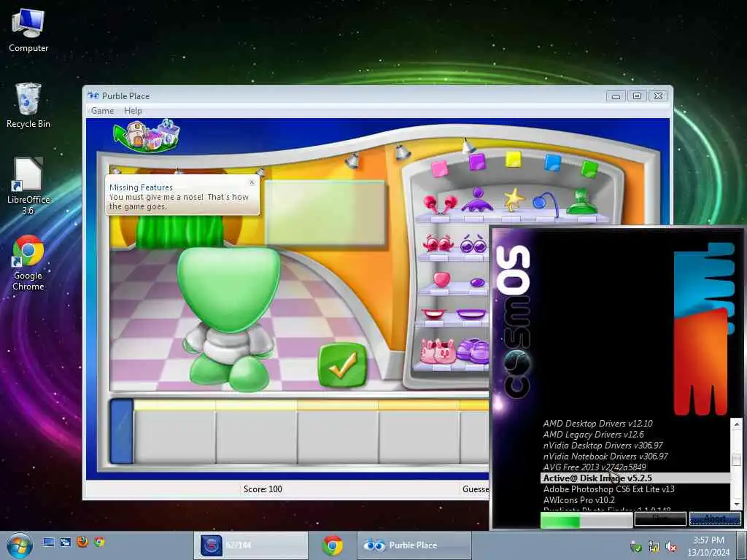Select nVidia Notebook Drivers v306.97 entry
Screen dimensions: 747x560
(605, 456)
